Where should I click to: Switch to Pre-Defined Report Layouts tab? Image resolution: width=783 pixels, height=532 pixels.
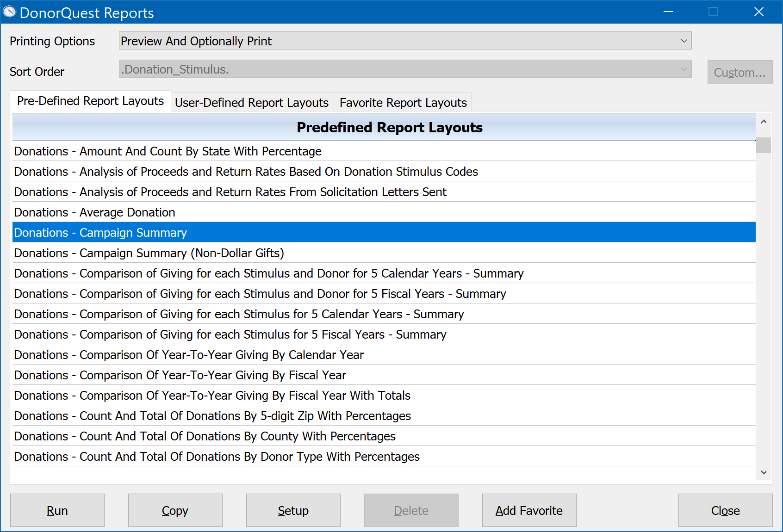click(x=91, y=101)
